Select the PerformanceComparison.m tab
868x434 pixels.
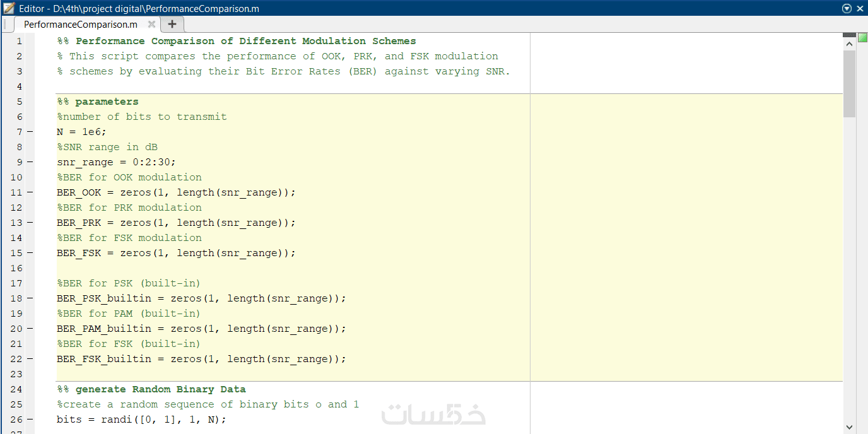pyautogui.click(x=81, y=25)
